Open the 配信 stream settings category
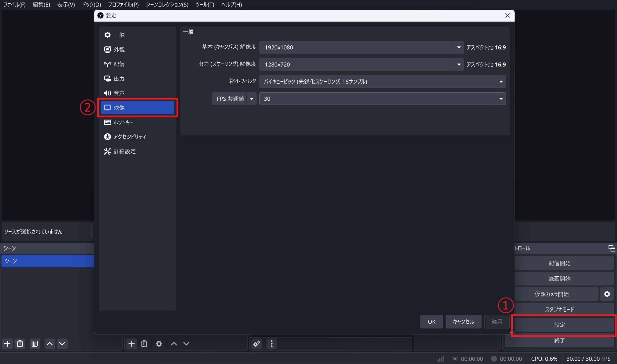Viewport: 617px width, 364px height. [137, 64]
